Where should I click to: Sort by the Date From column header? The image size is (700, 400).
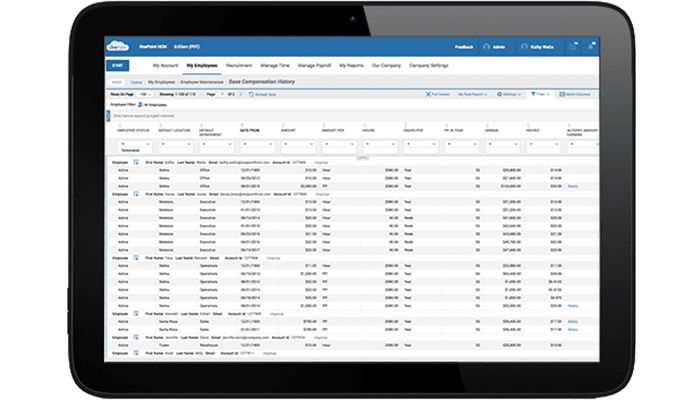250,130
